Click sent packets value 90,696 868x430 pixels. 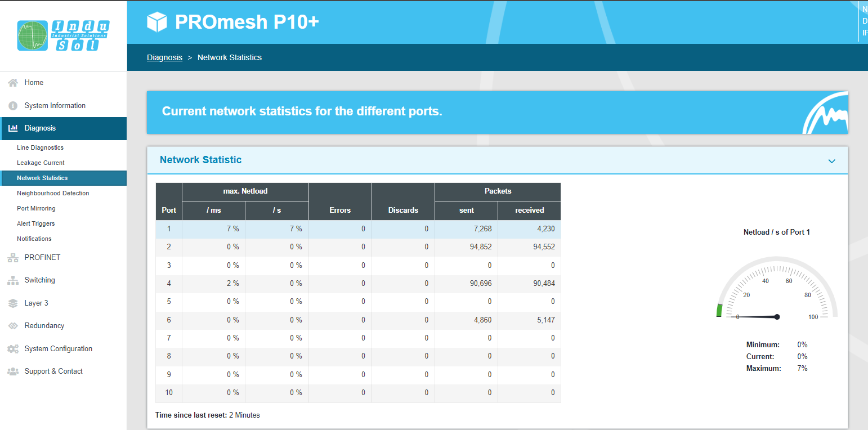480,283
